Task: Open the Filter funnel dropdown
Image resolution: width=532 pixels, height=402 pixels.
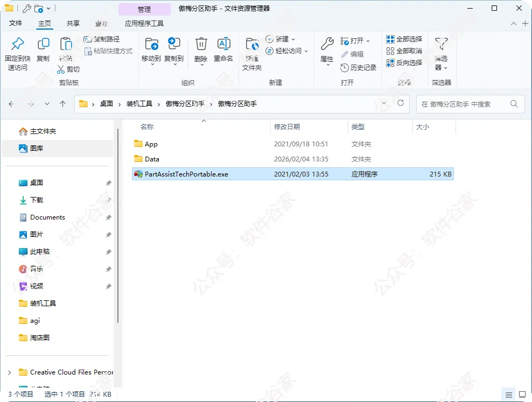Action: coord(442,54)
